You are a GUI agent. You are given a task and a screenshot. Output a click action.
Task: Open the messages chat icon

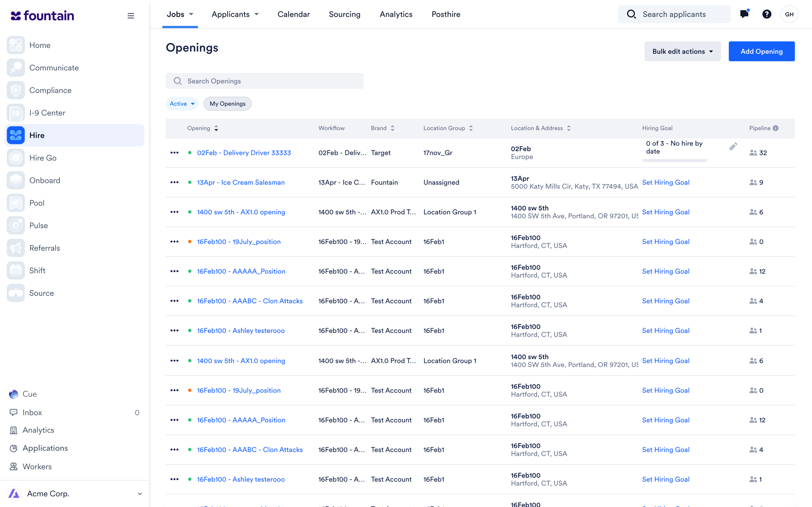pos(744,14)
